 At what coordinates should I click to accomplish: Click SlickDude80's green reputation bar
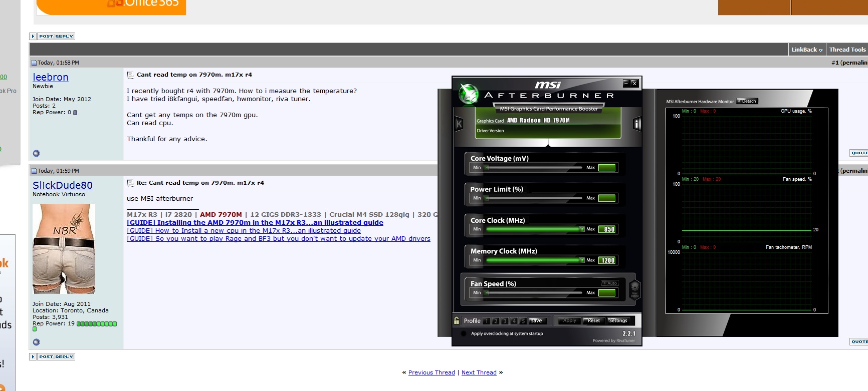coord(97,324)
